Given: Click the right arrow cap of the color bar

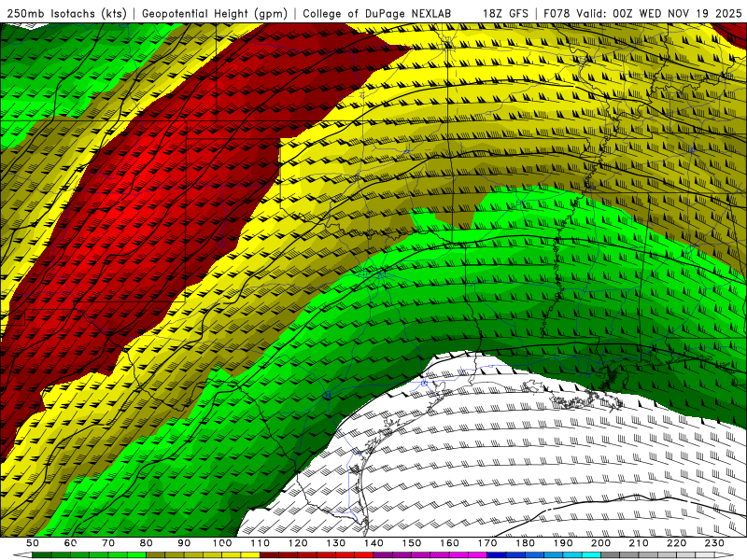Looking at the screenshot, I should click(x=725, y=554).
